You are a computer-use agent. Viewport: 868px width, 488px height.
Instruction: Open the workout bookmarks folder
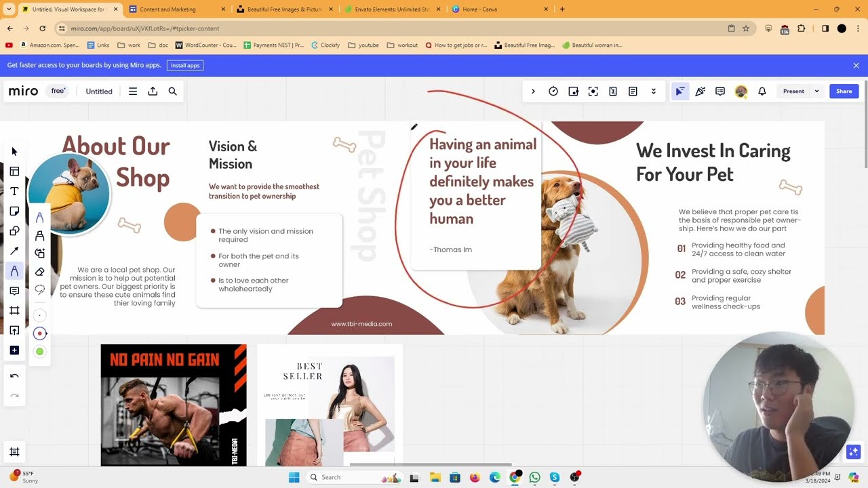click(x=402, y=45)
